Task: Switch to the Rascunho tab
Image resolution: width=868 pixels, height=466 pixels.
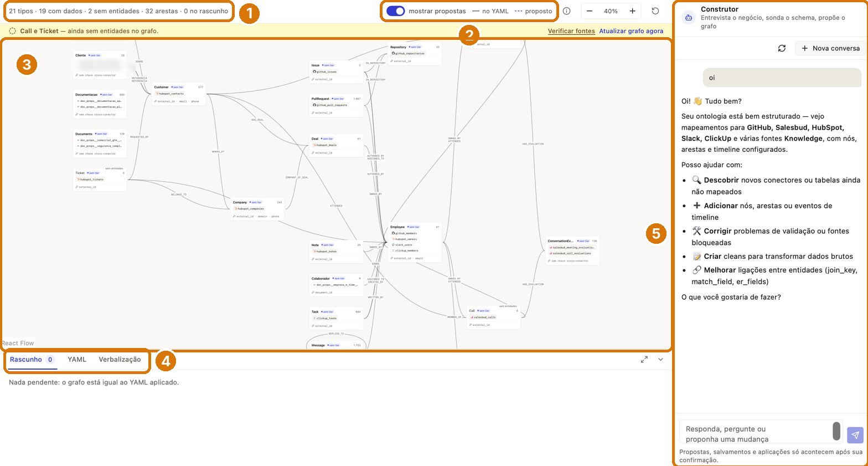Action: click(32, 360)
